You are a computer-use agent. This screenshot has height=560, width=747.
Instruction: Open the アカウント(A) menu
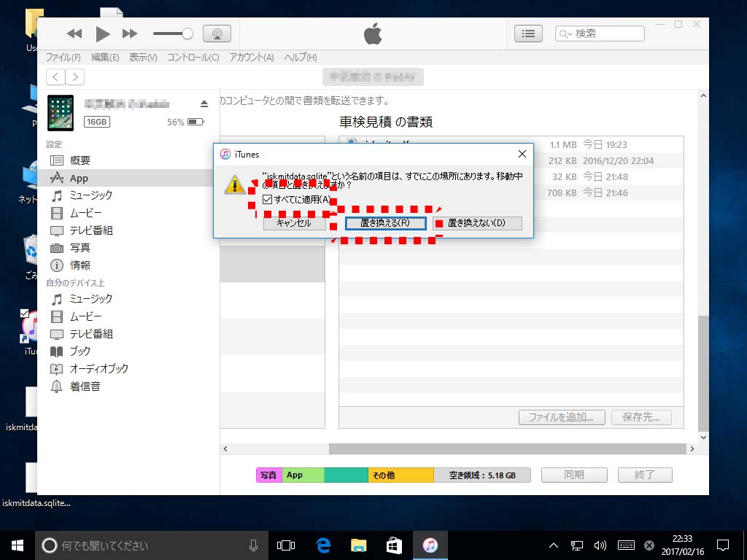tap(251, 58)
